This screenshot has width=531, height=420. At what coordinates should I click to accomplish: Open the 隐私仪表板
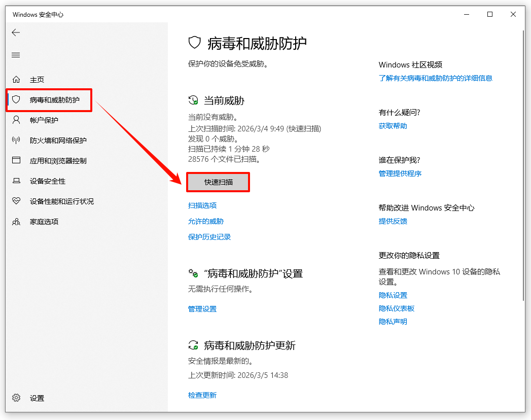click(x=397, y=308)
